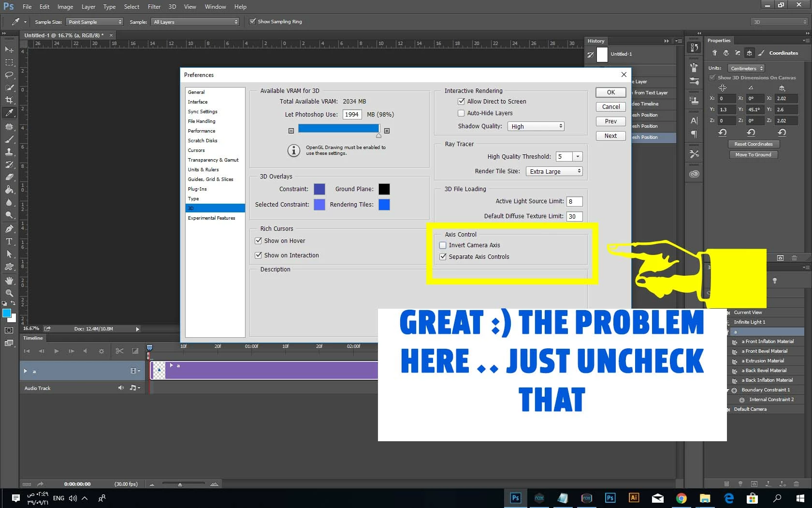The width and height of the screenshot is (812, 508).
Task: Select the Zoom tool in the toolbox
Action: (9, 293)
